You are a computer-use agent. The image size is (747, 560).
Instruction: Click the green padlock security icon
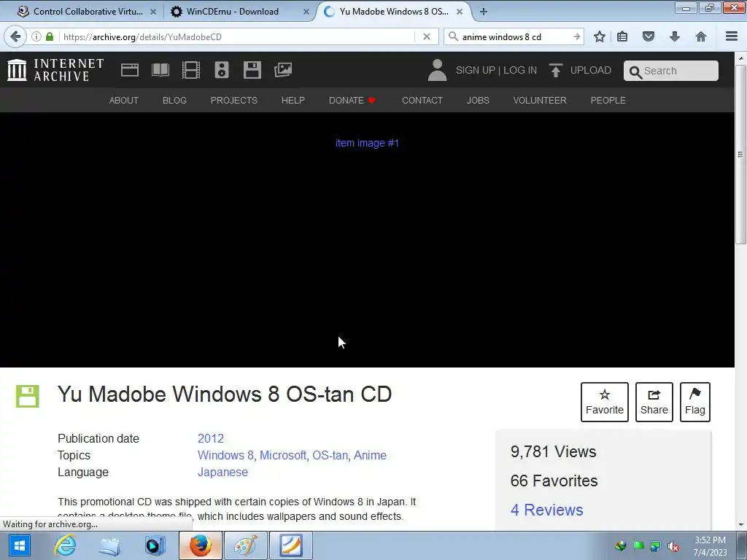pos(50,36)
